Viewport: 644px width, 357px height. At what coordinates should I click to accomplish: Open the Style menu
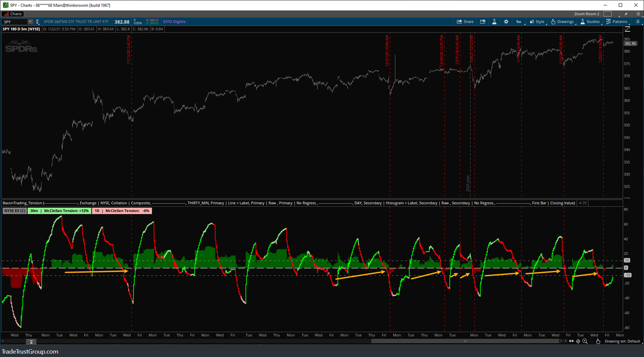tap(537, 21)
